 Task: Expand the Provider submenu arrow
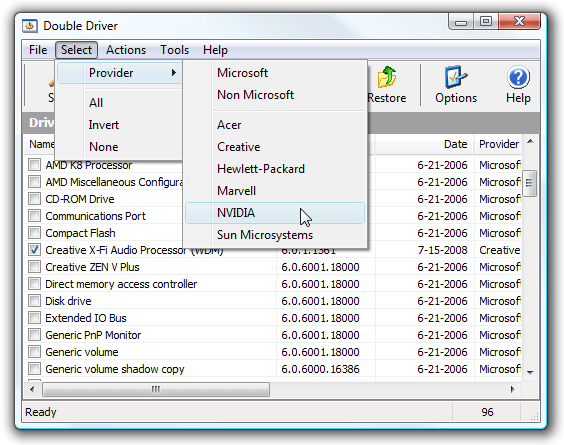point(174,73)
